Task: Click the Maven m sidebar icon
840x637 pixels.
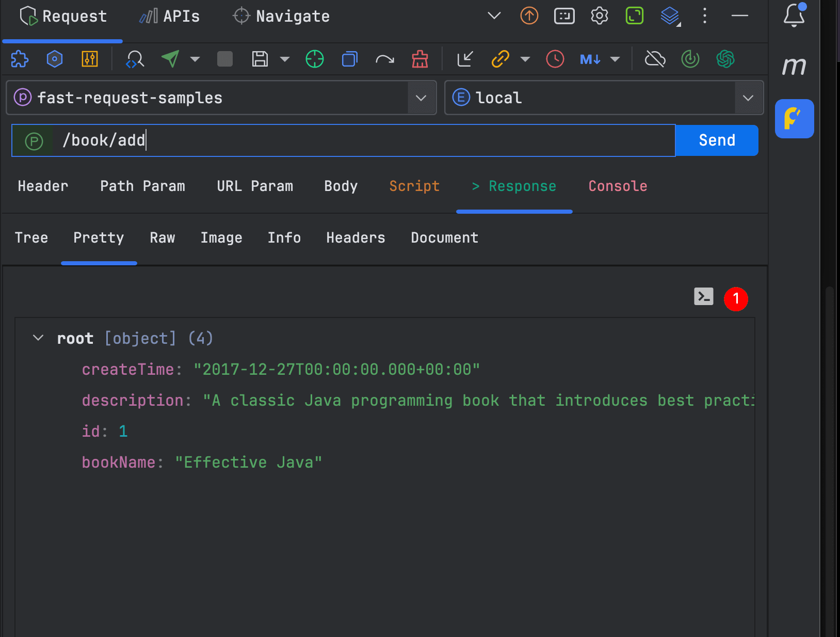Action: coord(794,66)
